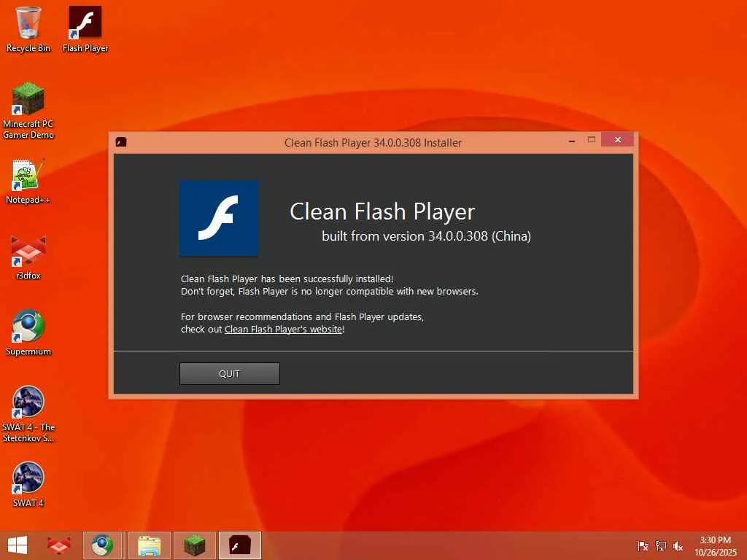Viewport: 747px width, 560px height.
Task: Close the Clean Flash Player installer window
Action: click(617, 139)
